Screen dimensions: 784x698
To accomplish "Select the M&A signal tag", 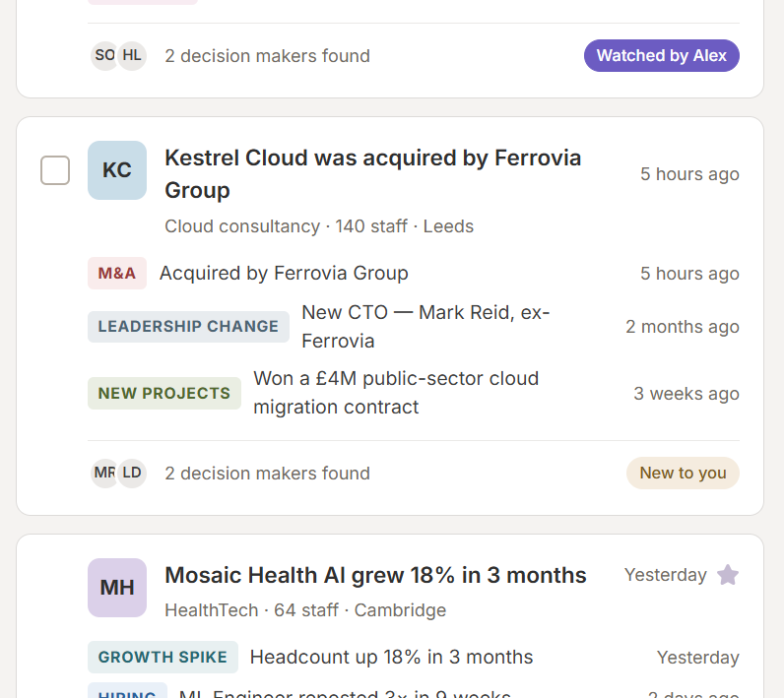I will [x=117, y=274].
